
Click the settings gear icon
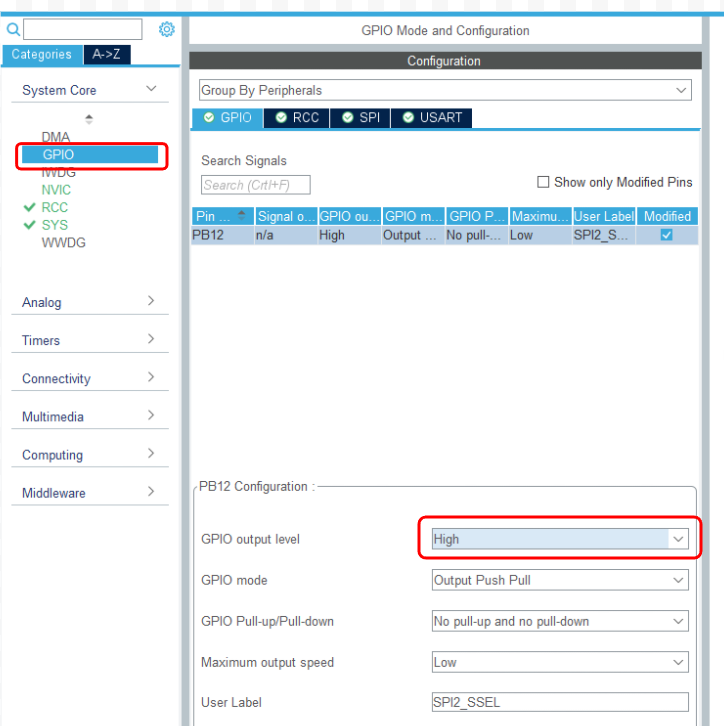pos(167,30)
